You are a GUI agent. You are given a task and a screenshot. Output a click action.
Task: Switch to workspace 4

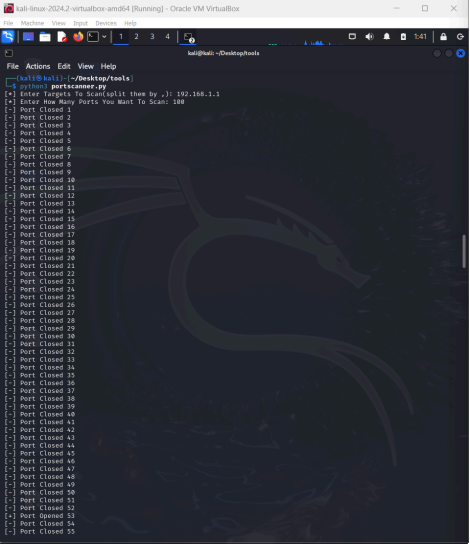pyautogui.click(x=168, y=36)
